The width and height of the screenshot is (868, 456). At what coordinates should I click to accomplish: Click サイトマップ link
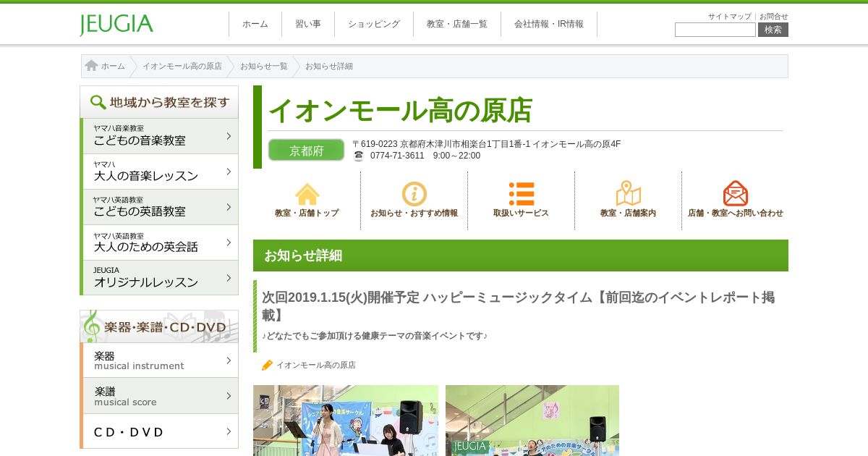(x=730, y=17)
